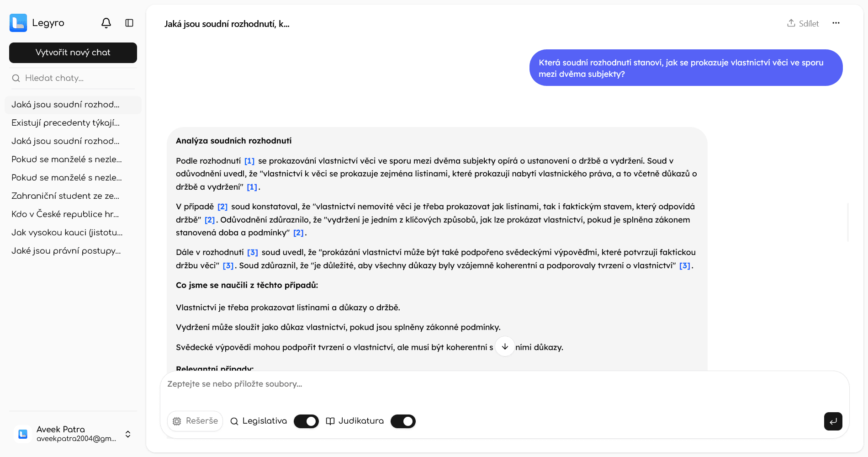Click "Vytvořit nový chat" button
868x457 pixels.
(x=73, y=53)
